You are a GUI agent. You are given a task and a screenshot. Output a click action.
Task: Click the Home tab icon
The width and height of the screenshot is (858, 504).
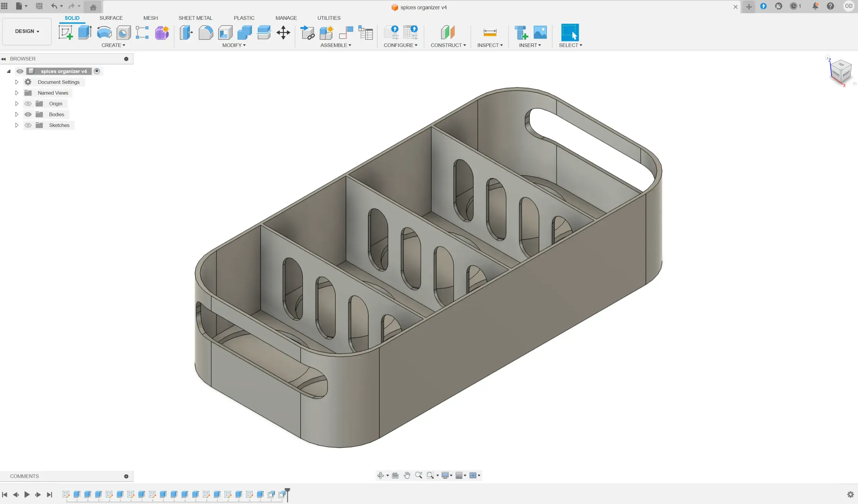[x=93, y=7]
